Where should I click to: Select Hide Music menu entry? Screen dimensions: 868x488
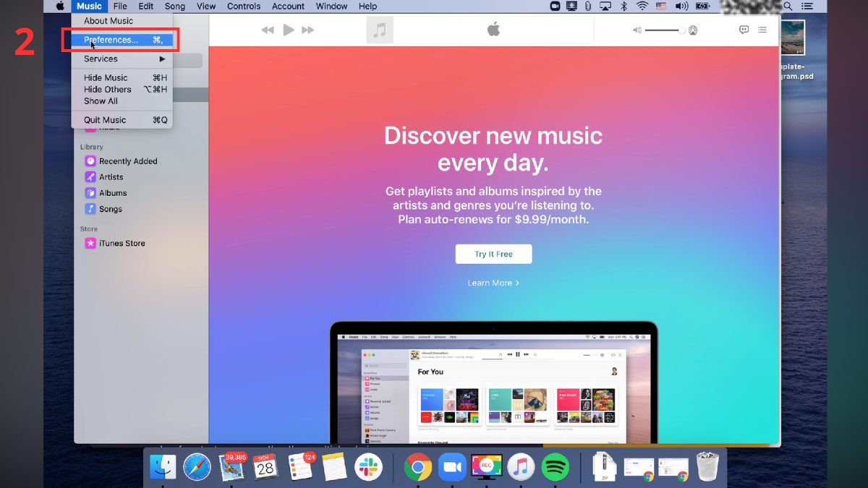click(x=122, y=77)
